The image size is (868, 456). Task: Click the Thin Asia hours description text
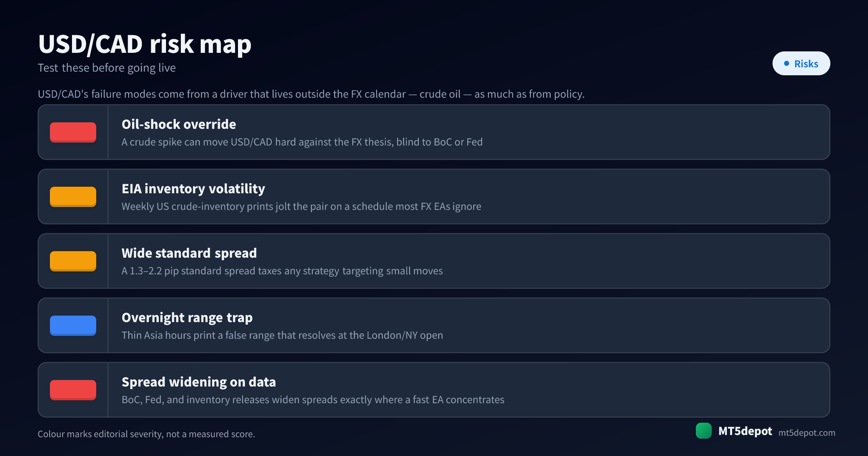tap(282, 335)
